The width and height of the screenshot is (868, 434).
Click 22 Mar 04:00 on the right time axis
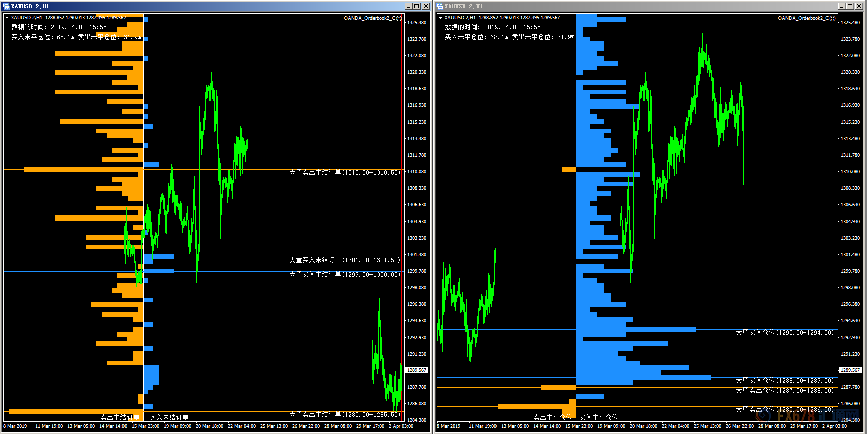(675, 426)
